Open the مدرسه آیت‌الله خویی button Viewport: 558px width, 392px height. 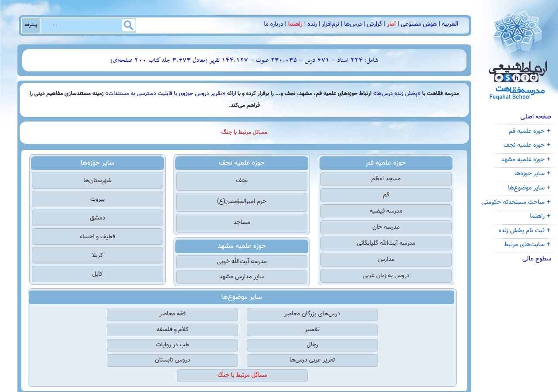(242, 262)
